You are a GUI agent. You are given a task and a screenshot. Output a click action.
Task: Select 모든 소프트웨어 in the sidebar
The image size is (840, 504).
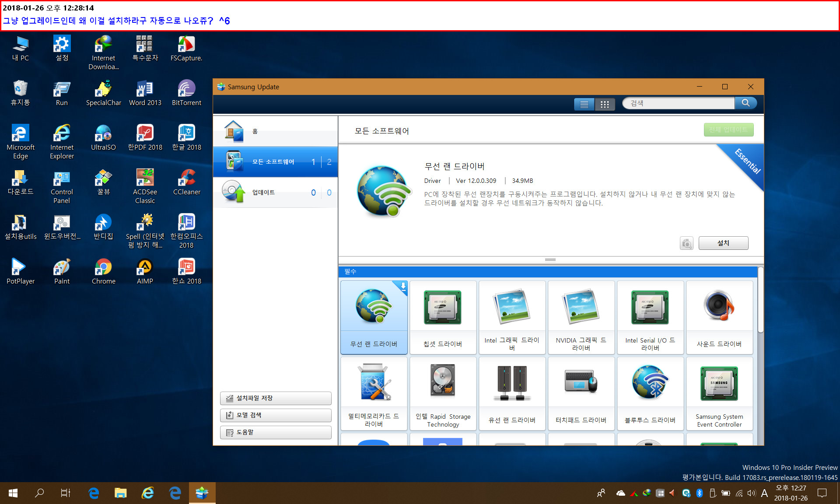click(x=275, y=162)
